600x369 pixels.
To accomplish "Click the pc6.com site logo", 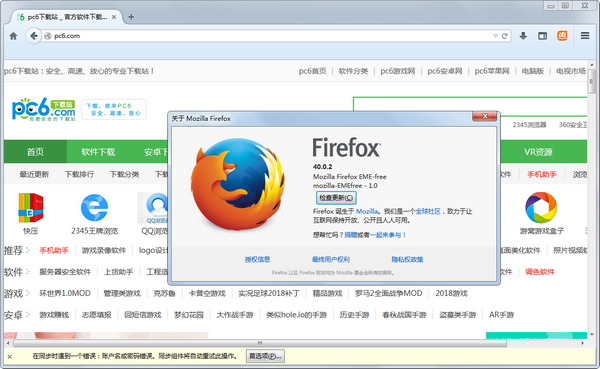I will (x=43, y=109).
